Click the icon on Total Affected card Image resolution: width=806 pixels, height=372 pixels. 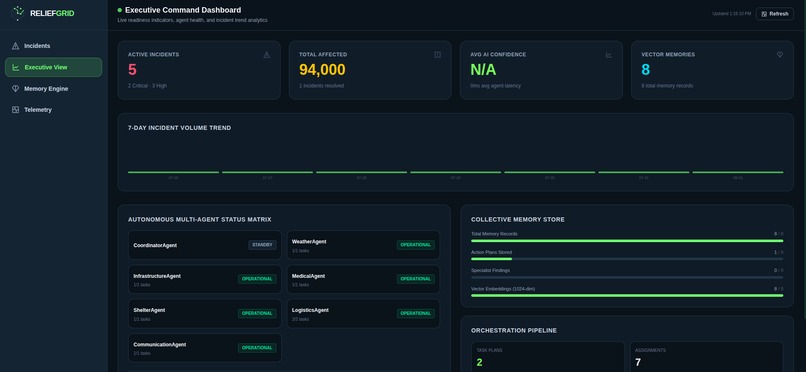pyautogui.click(x=437, y=54)
